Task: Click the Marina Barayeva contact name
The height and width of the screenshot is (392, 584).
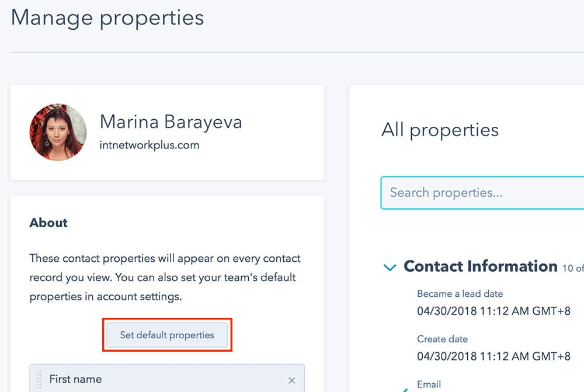Action: pos(171,122)
